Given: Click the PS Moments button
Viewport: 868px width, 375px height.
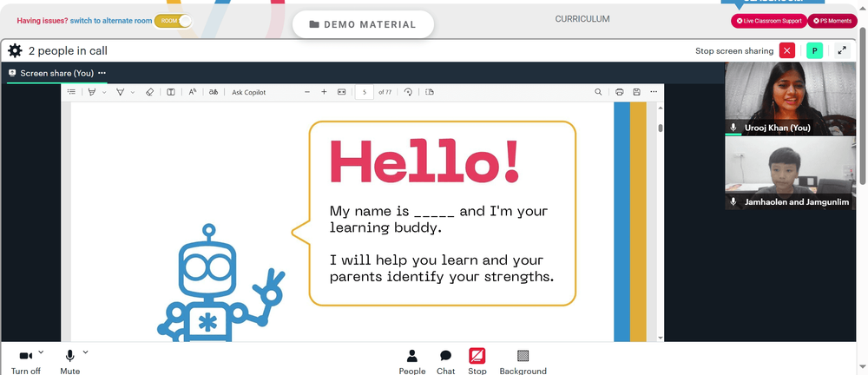Looking at the screenshot, I should tap(832, 21).
